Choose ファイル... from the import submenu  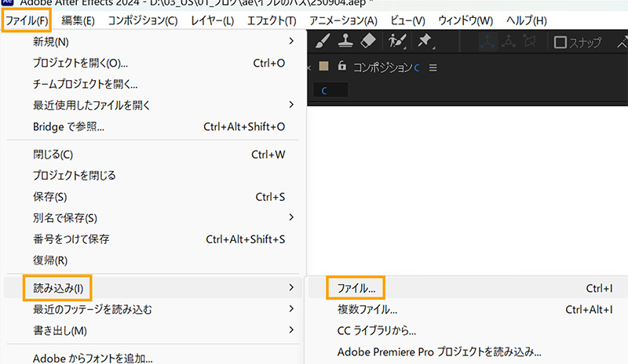356,288
